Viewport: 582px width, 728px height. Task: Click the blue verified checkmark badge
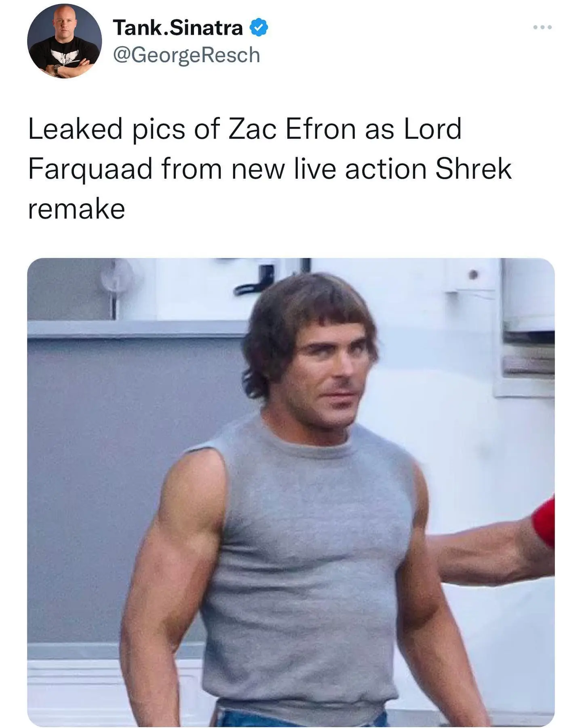pyautogui.click(x=258, y=28)
